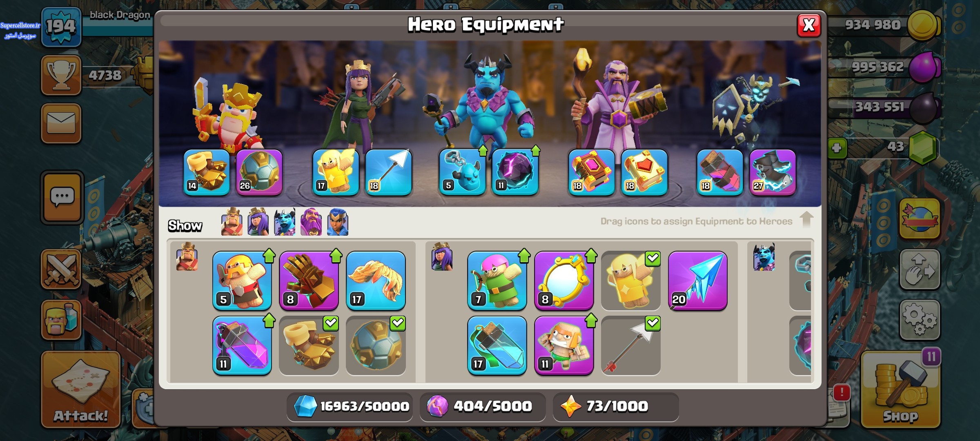980x441 pixels.
Task: Click the upgrade arrow on Earthquake Boots level 8
Action: pos(336,256)
